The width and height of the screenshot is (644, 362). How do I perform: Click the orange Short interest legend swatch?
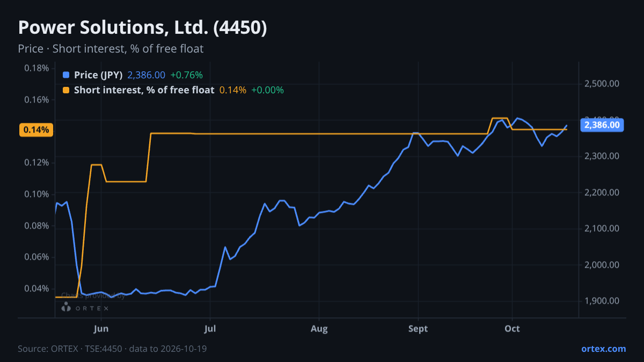click(x=66, y=90)
